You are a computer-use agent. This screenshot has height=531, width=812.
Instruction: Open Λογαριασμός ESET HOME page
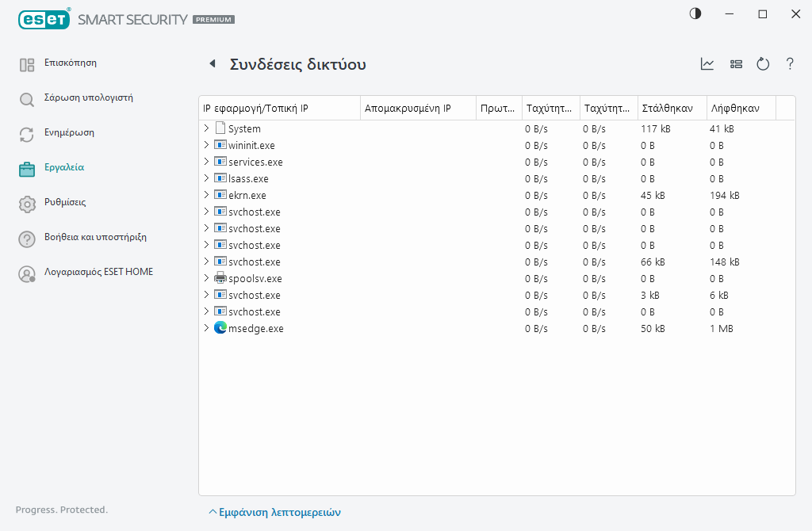pos(98,272)
